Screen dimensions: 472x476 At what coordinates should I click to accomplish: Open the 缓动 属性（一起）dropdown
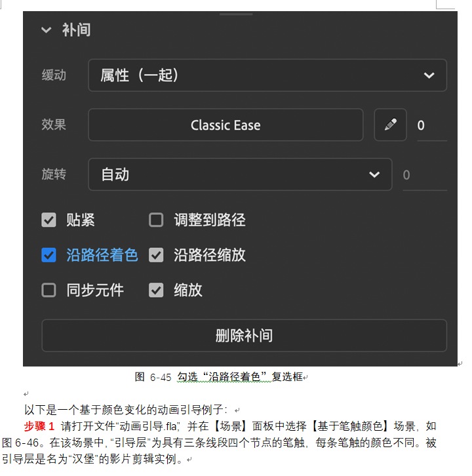click(x=267, y=75)
